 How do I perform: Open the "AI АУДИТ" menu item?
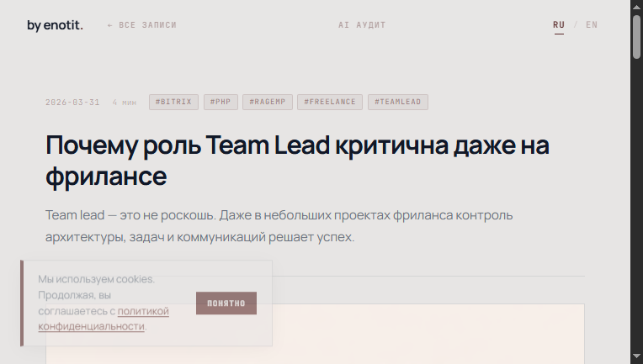pyautogui.click(x=362, y=25)
